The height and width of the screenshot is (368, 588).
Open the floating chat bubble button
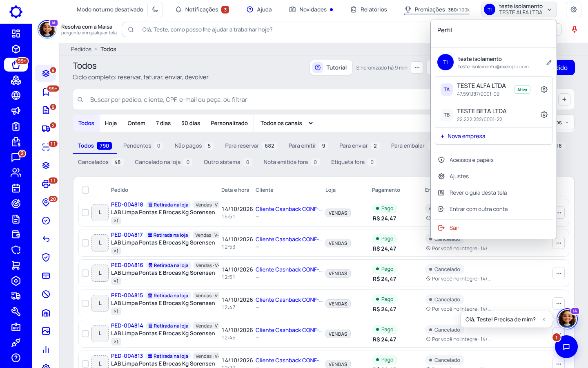566,347
